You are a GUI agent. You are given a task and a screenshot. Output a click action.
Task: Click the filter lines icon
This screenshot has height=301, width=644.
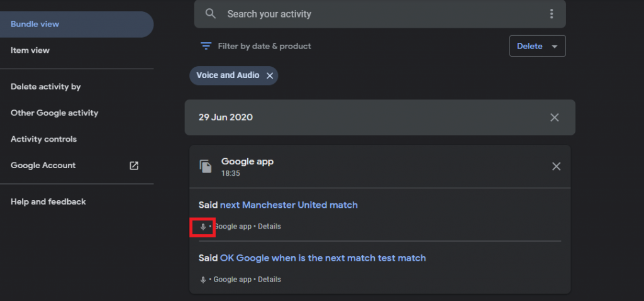click(x=206, y=46)
